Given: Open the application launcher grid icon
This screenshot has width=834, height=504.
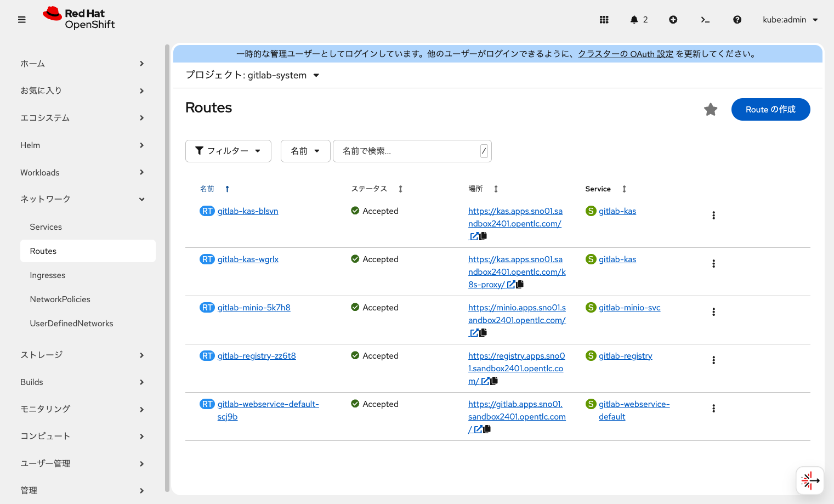Looking at the screenshot, I should (604, 19).
